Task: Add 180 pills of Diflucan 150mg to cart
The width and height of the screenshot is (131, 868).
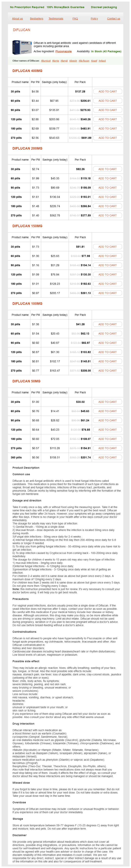Action: click(108, 284)
